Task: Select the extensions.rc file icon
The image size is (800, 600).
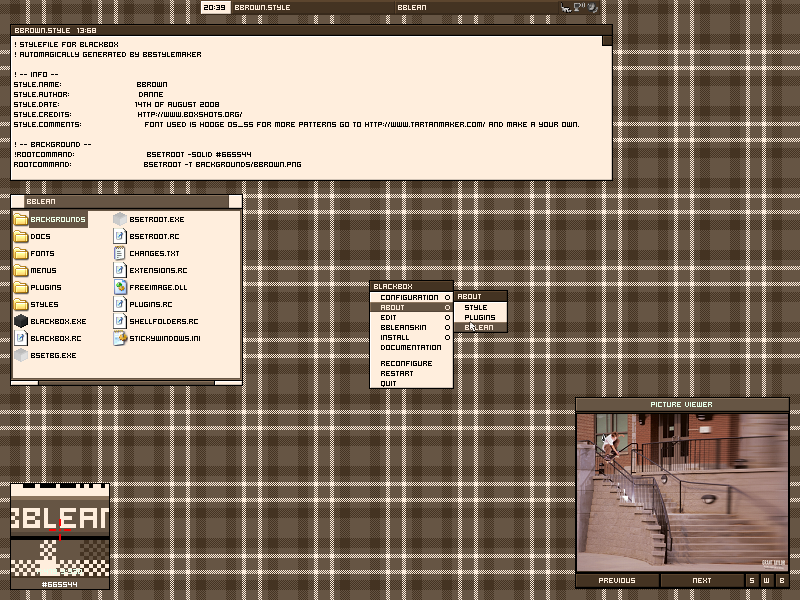Action: coord(120,270)
